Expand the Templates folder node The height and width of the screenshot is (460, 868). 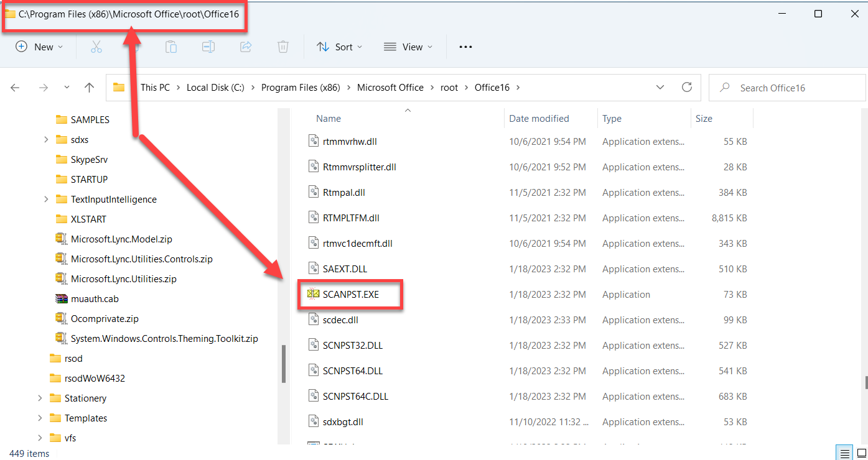point(40,418)
